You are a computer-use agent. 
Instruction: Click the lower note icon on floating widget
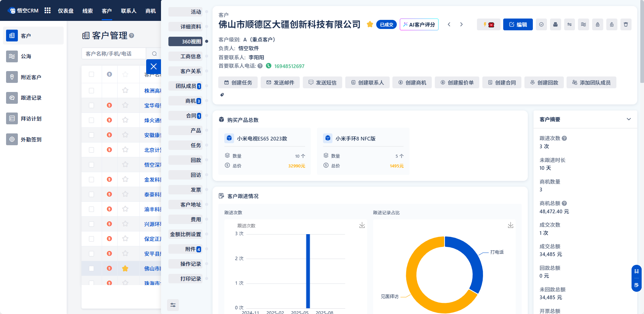[x=637, y=285]
